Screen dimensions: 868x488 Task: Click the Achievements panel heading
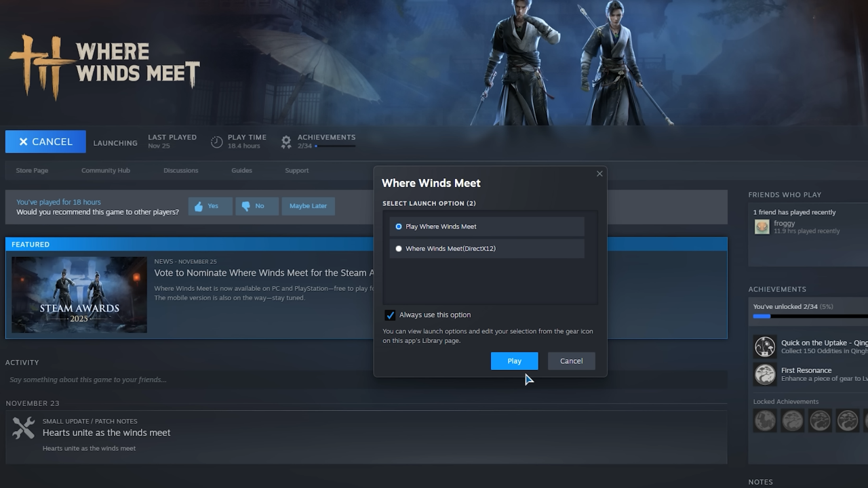tap(777, 289)
